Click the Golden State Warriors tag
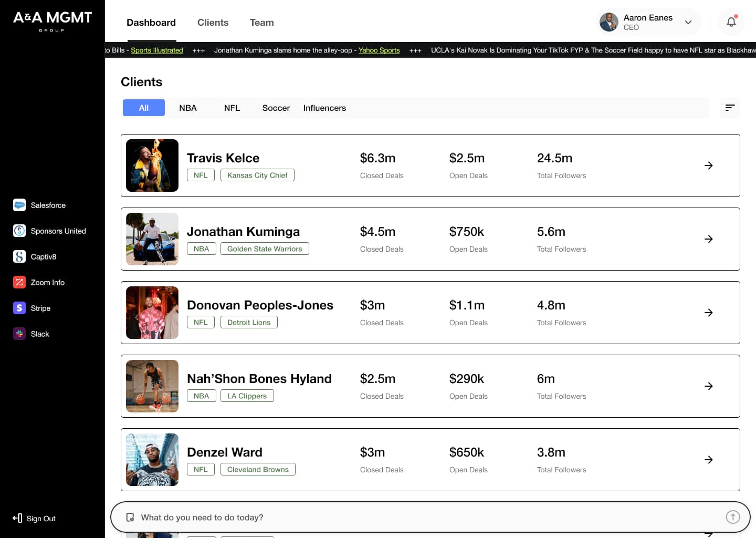 (x=265, y=249)
